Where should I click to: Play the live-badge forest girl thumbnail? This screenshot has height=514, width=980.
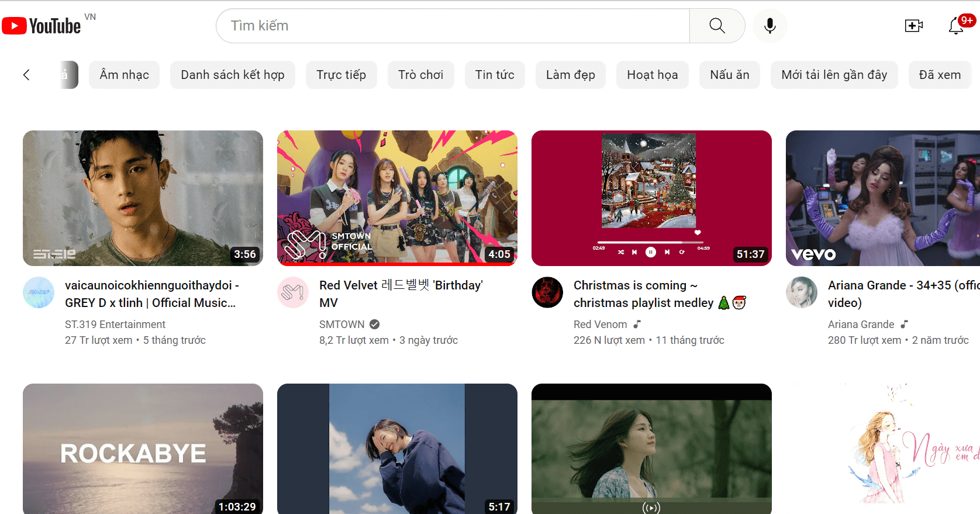(x=651, y=449)
